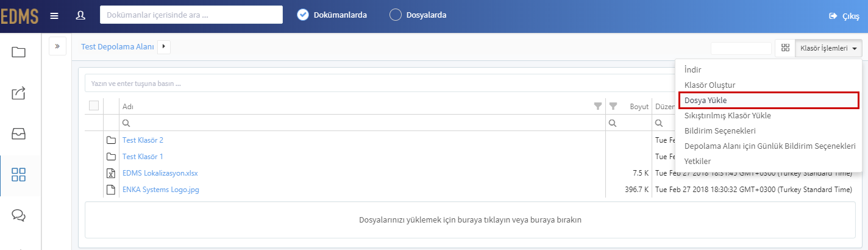The image size is (868, 250).
Task: Select the storage areas grid sidebar icon
Action: [19, 174]
